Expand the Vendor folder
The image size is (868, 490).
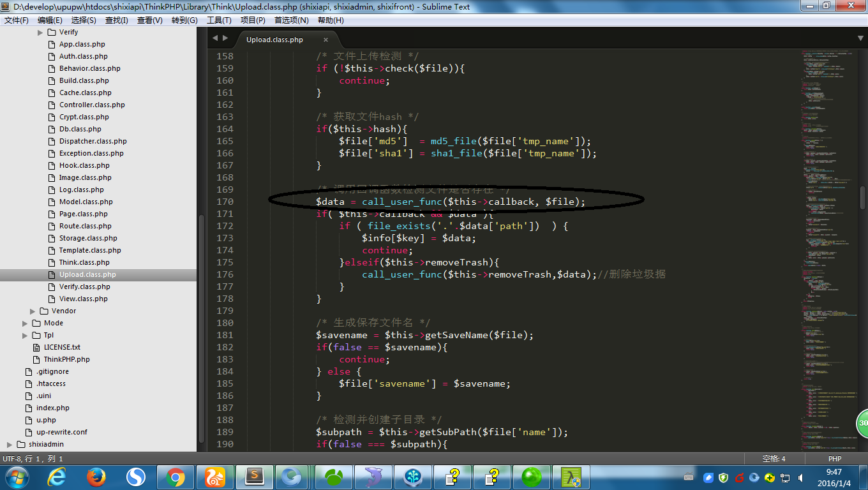(x=33, y=311)
